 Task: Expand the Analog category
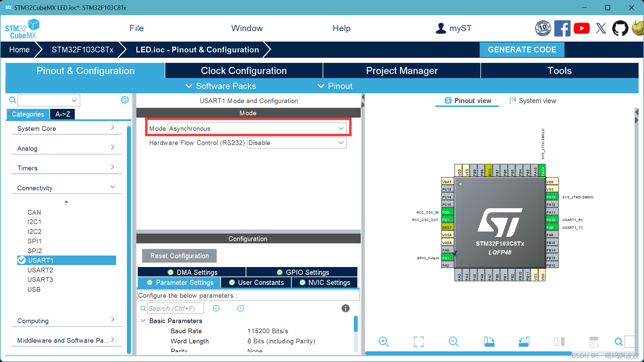click(66, 148)
